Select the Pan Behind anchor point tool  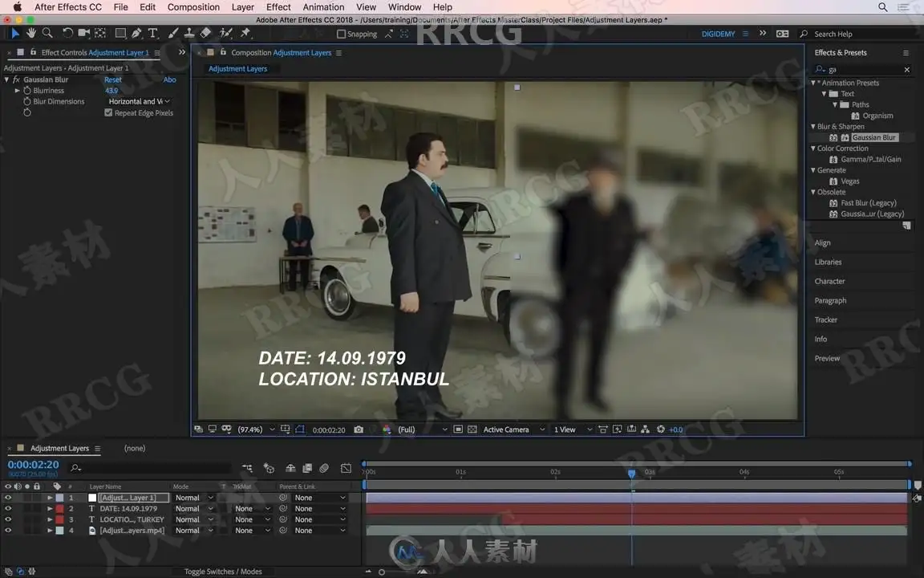pyautogui.click(x=100, y=33)
